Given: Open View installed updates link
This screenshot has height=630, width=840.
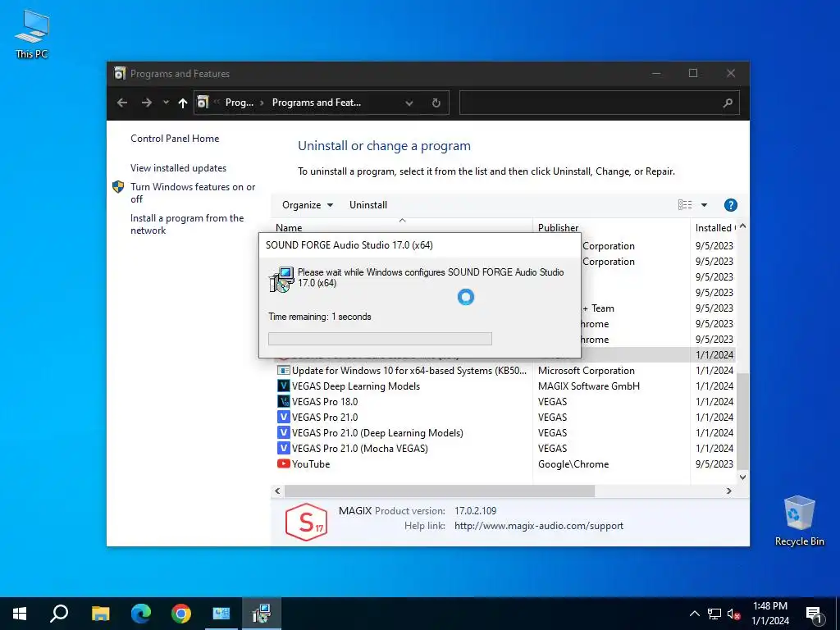Looking at the screenshot, I should [x=178, y=167].
